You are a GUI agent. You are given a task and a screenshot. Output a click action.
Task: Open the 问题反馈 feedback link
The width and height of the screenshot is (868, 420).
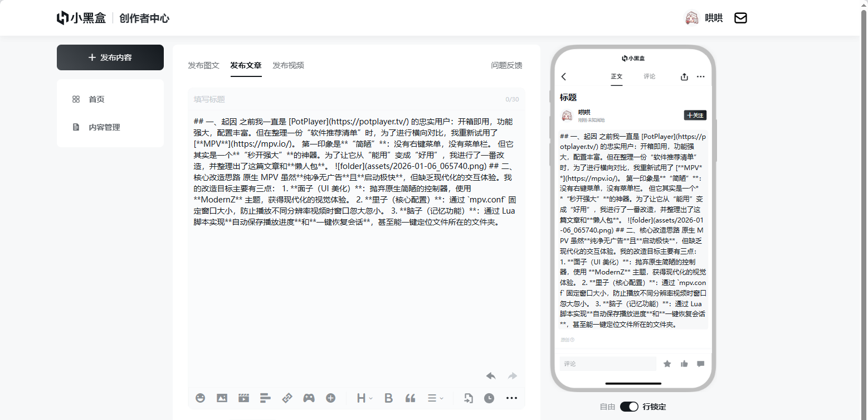[x=506, y=65]
